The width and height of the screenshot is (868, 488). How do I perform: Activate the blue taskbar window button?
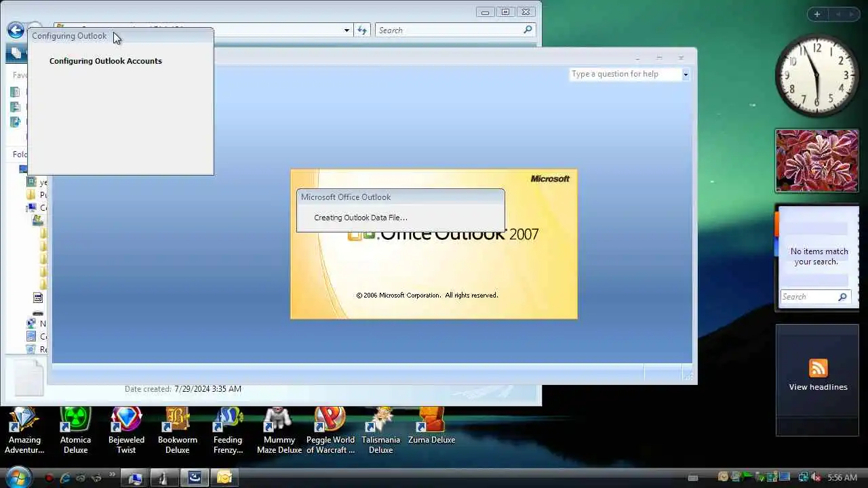(x=195, y=479)
